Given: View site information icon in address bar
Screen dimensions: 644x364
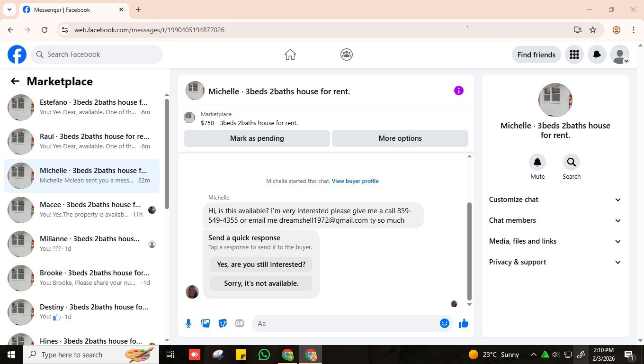Looking at the screenshot, I should [65, 30].
